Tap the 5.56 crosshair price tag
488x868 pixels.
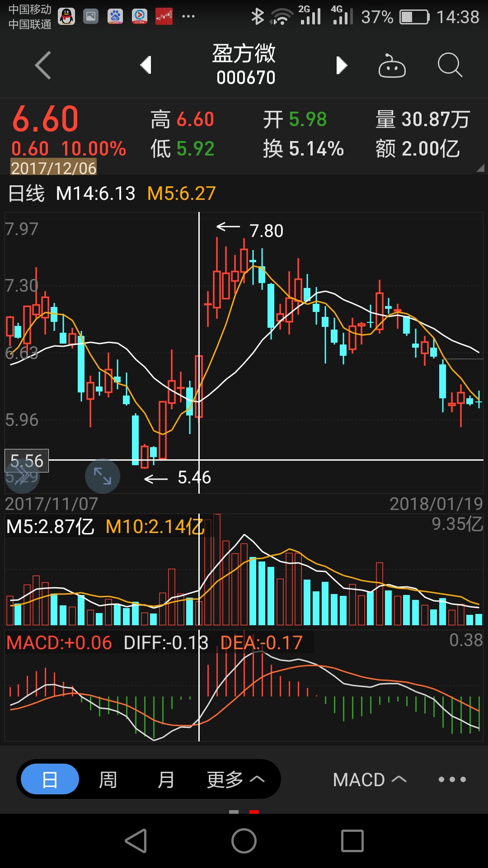(x=27, y=461)
